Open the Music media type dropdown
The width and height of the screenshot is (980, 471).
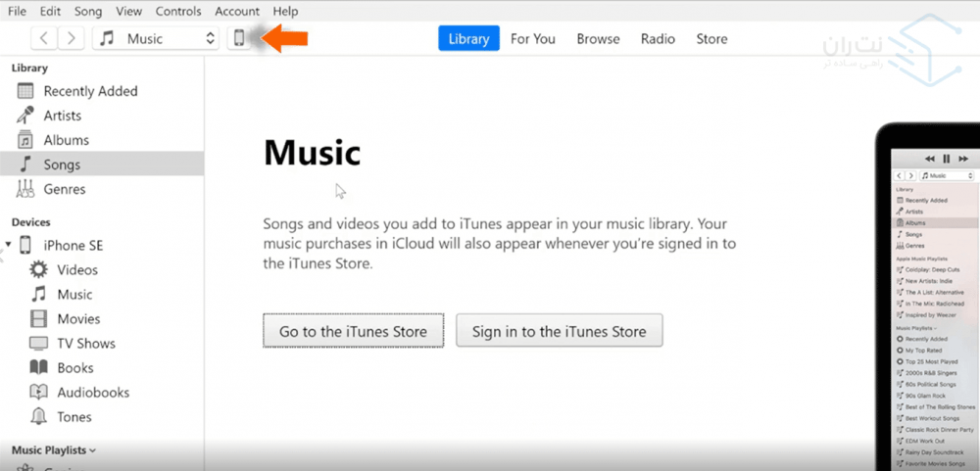tap(156, 38)
